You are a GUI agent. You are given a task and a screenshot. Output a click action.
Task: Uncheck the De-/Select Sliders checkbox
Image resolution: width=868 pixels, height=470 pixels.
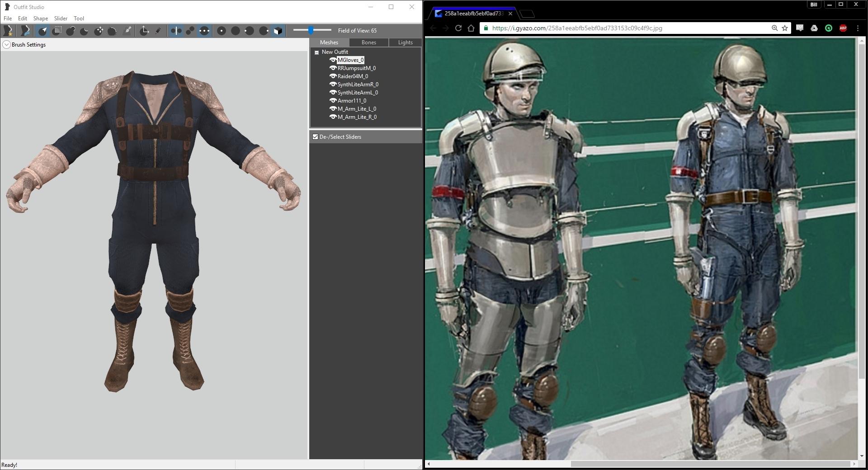(x=316, y=137)
